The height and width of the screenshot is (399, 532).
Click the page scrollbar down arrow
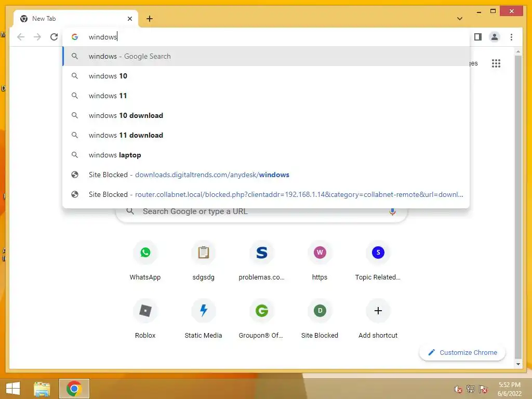pos(518,364)
